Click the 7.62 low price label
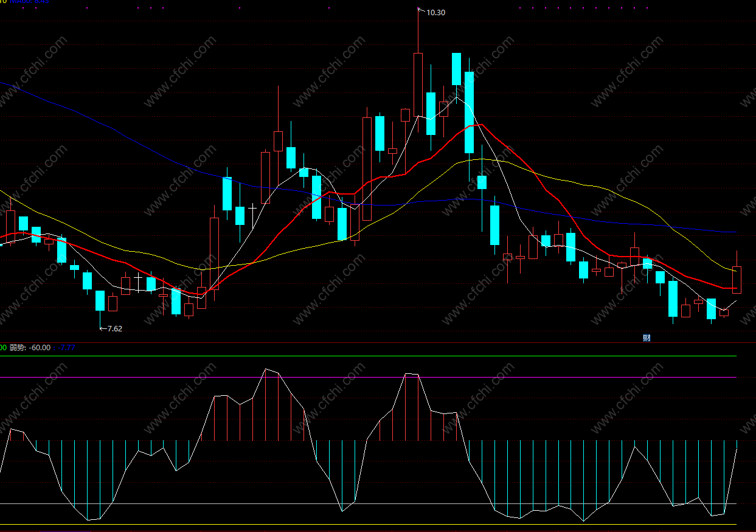Image resolution: width=756 pixels, height=532 pixels. tap(115, 328)
